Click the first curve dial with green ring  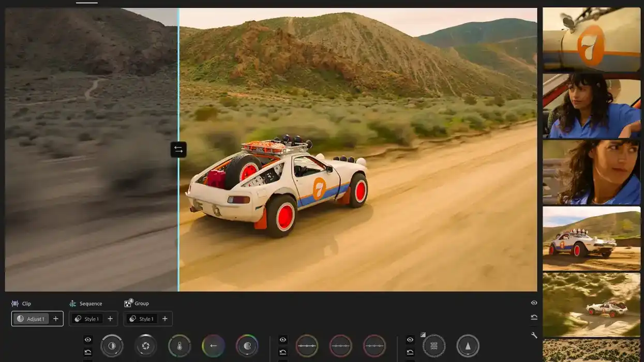pos(307,346)
